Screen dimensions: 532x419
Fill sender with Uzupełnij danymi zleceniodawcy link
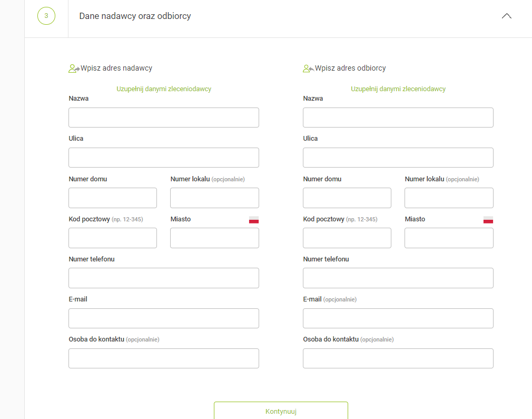(x=164, y=89)
